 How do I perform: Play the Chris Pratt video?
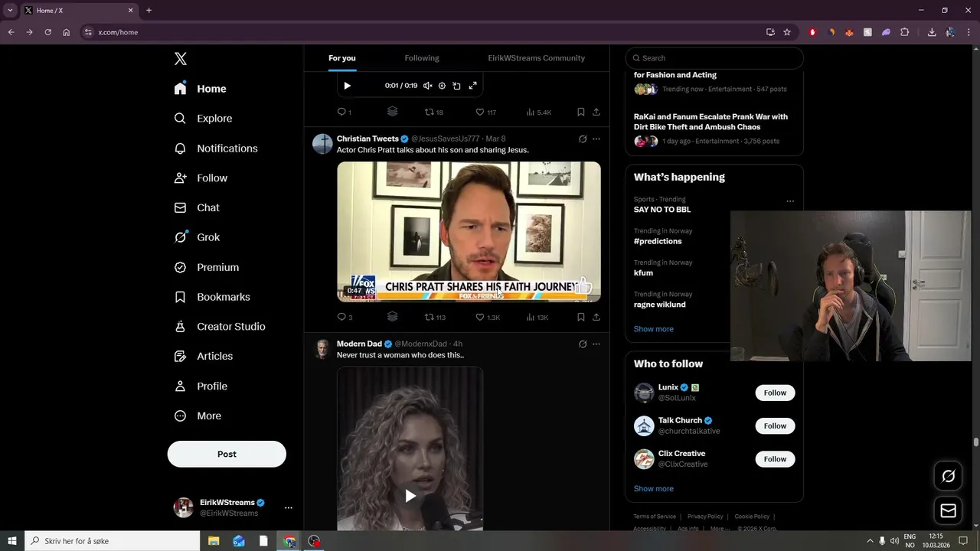pyautogui.click(x=469, y=231)
